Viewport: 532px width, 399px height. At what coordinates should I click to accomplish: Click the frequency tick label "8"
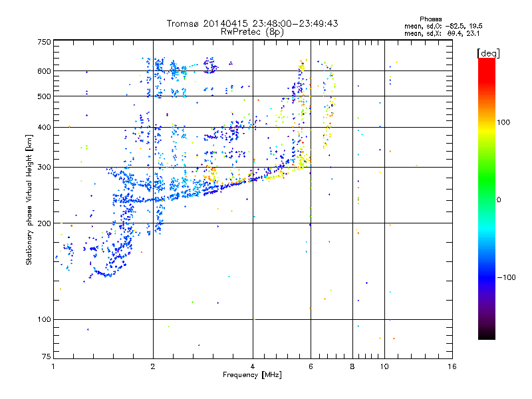click(352, 366)
